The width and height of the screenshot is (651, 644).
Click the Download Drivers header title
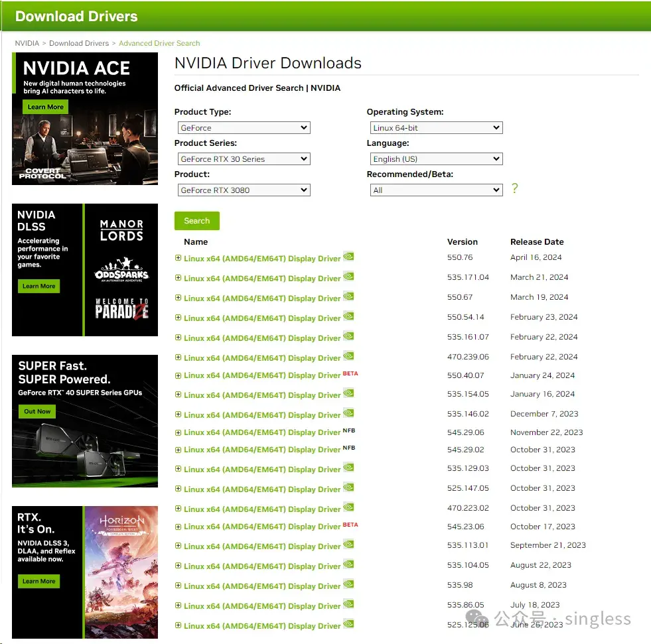(76, 16)
